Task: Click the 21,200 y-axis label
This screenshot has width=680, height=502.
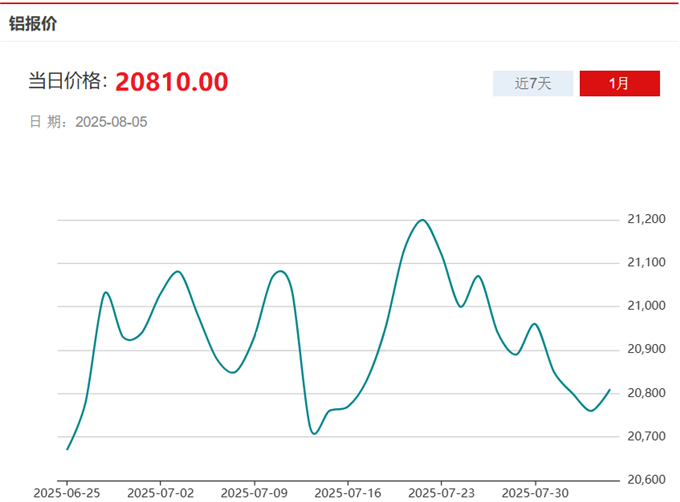Action: (647, 219)
